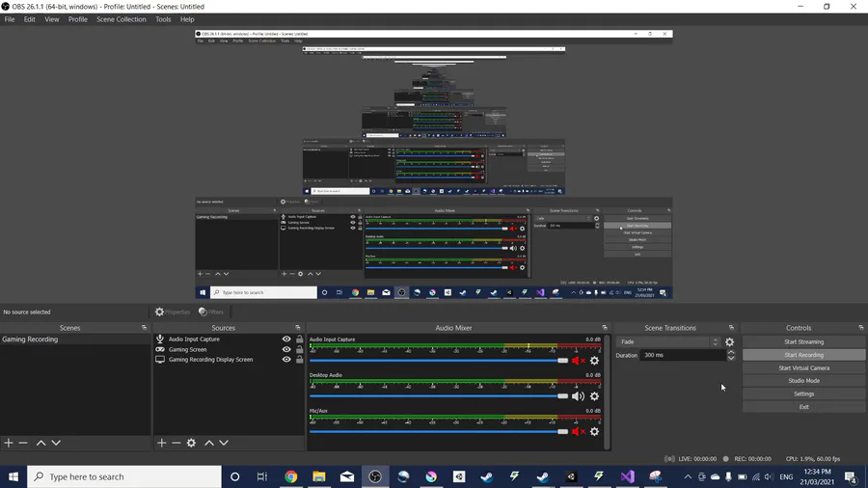Move the scene down in Scenes panel

click(x=56, y=443)
